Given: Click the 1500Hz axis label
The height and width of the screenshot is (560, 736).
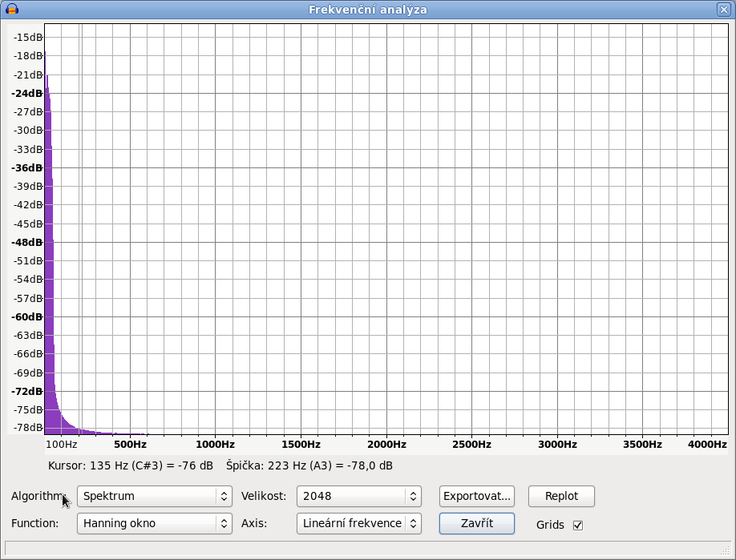Looking at the screenshot, I should pyautogui.click(x=301, y=445).
